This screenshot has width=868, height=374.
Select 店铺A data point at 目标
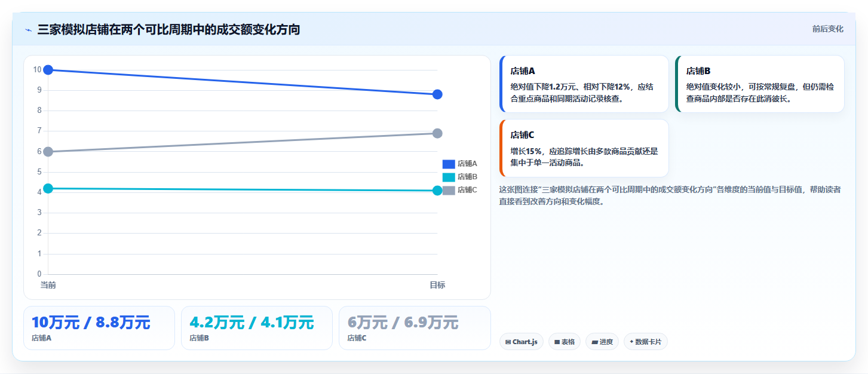(x=437, y=94)
